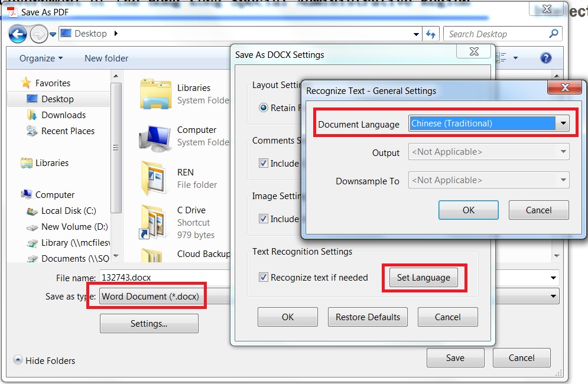
Task: Click the Recent Places icon
Action: click(x=32, y=131)
